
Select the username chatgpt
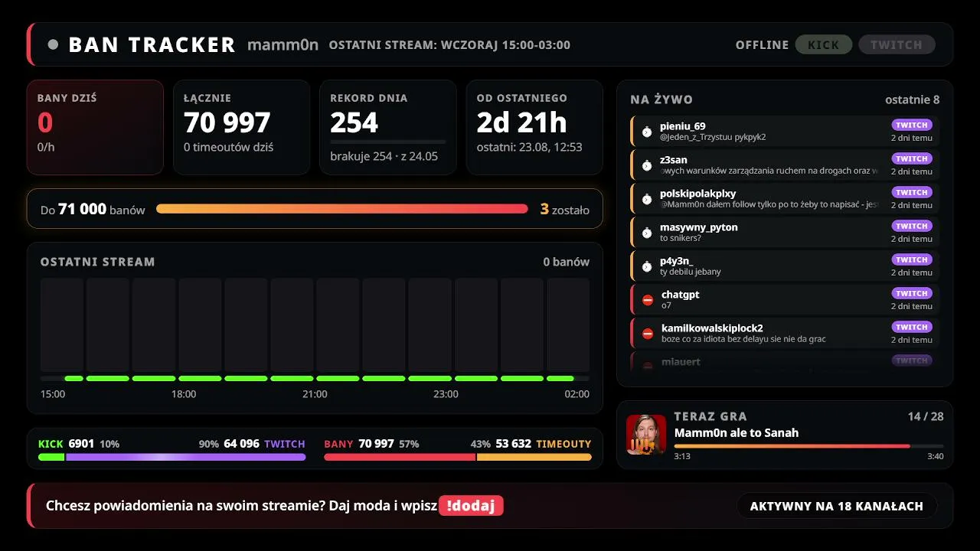click(x=681, y=295)
